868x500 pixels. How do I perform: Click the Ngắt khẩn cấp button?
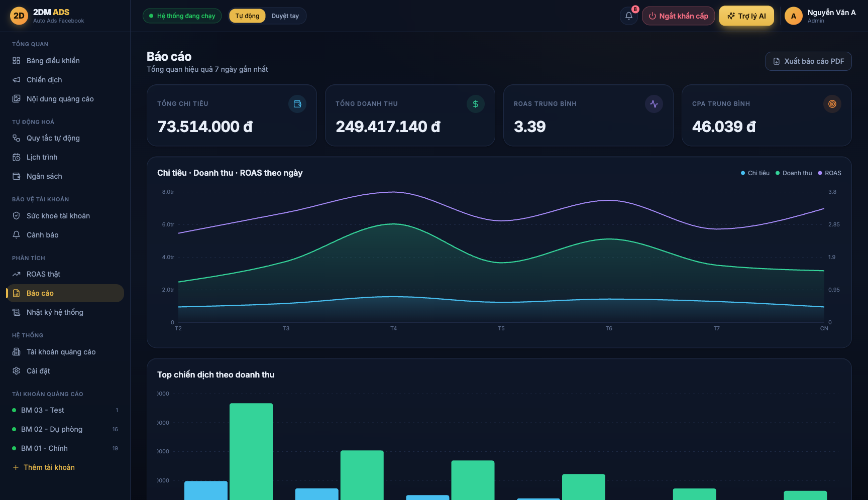678,16
